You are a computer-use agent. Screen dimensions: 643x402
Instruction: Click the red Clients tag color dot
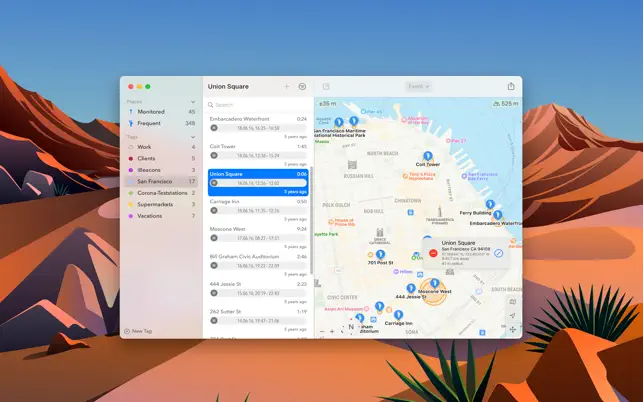point(131,158)
